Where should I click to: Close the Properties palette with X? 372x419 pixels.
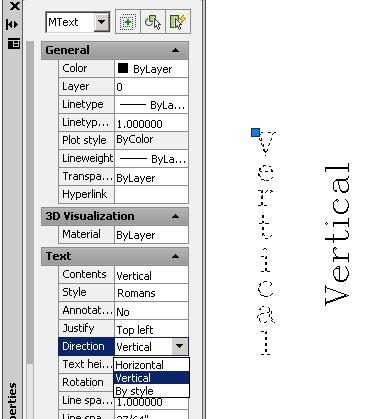point(14,5)
